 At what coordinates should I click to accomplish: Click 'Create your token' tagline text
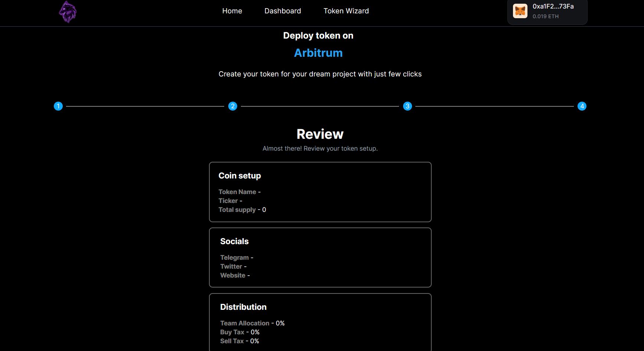pos(320,74)
